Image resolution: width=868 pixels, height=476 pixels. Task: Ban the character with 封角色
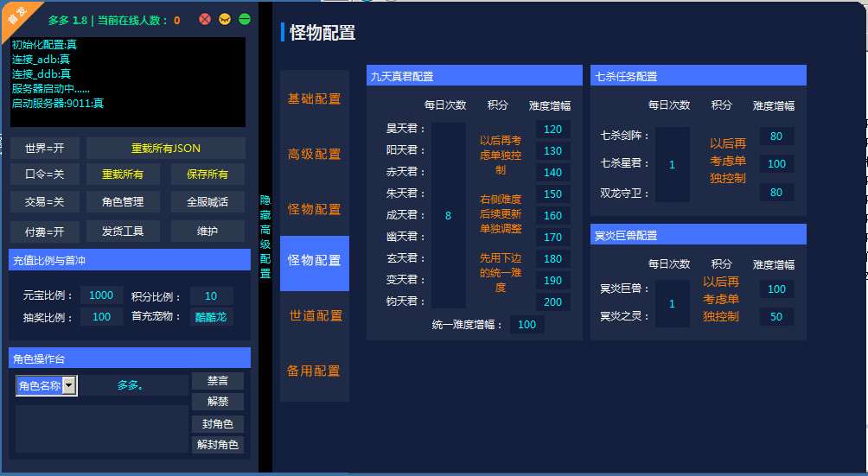[218, 424]
